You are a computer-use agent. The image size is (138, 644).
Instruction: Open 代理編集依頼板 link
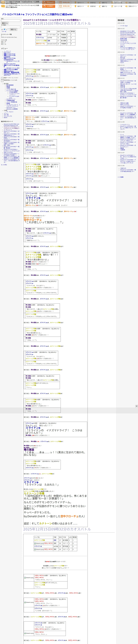11,100
